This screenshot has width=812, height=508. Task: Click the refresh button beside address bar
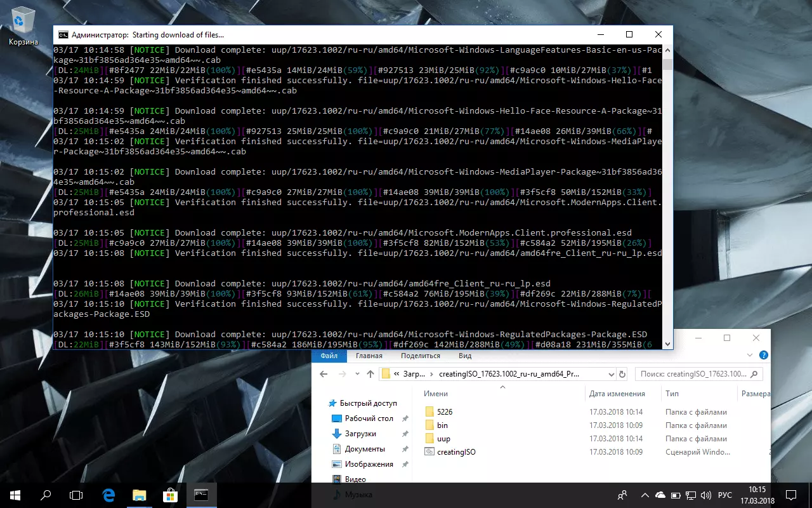[622, 374]
